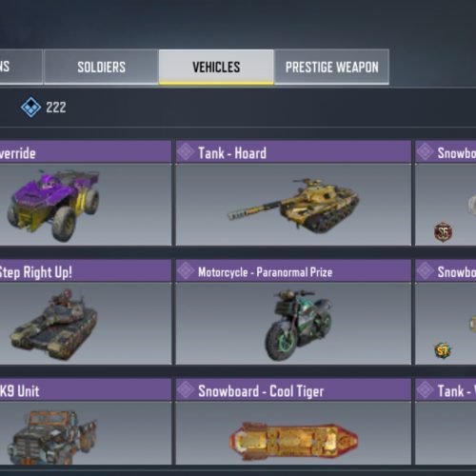Select the Vehicles tab

(x=216, y=67)
